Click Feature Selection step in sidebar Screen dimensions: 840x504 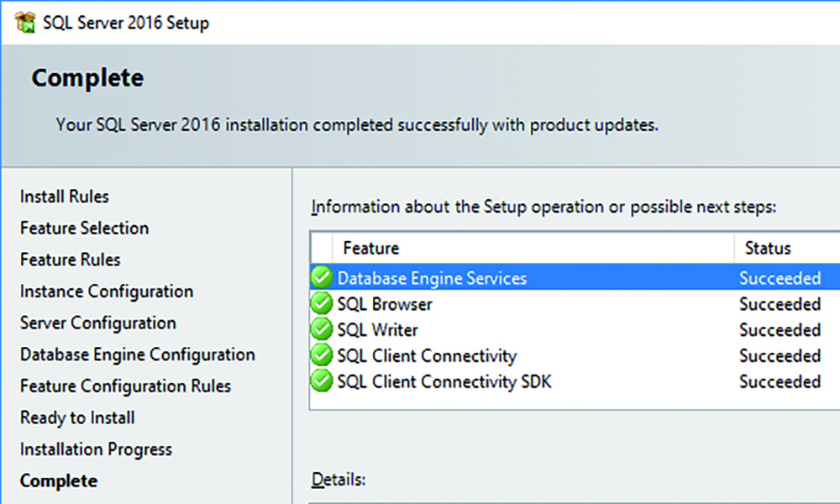coord(85,228)
